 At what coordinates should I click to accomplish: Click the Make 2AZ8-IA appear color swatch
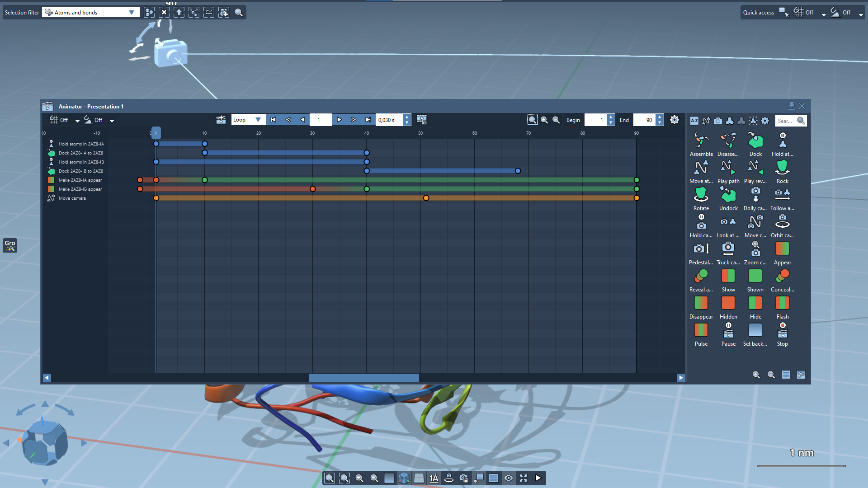pyautogui.click(x=51, y=180)
